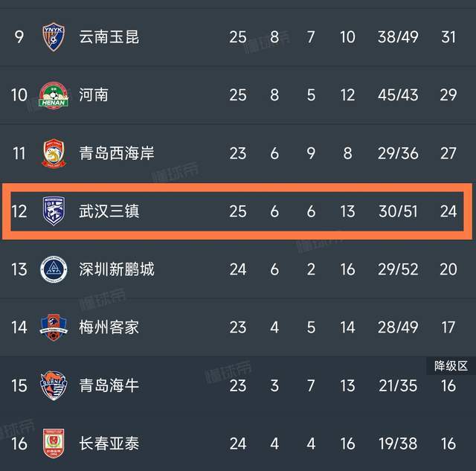
Task: Tap the 青岛海牛 team name
Action: [109, 385]
